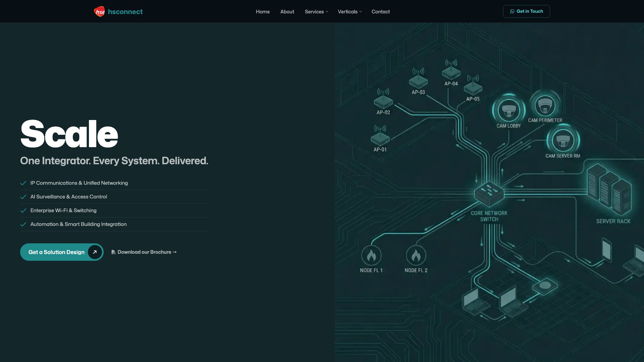Image resolution: width=644 pixels, height=362 pixels.
Task: Click the server rack icon
Action: (x=609, y=189)
